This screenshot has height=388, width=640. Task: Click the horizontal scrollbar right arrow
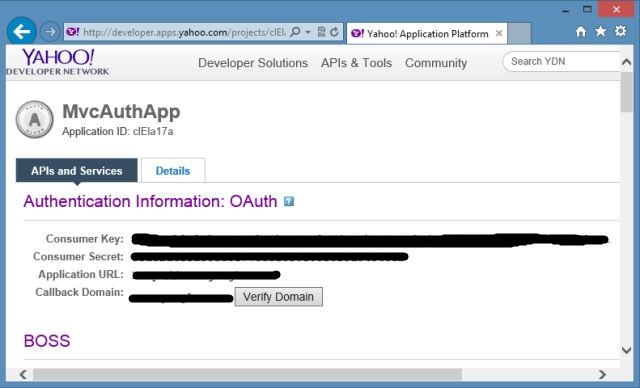(602, 374)
